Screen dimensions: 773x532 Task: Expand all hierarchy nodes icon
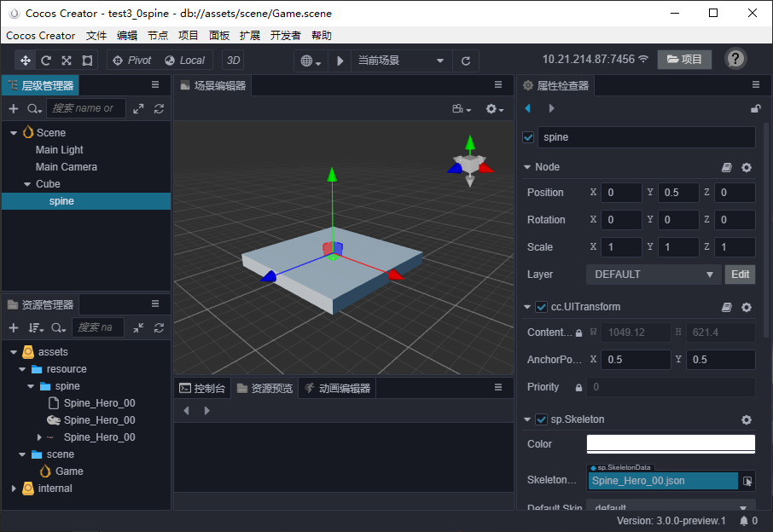(x=138, y=108)
